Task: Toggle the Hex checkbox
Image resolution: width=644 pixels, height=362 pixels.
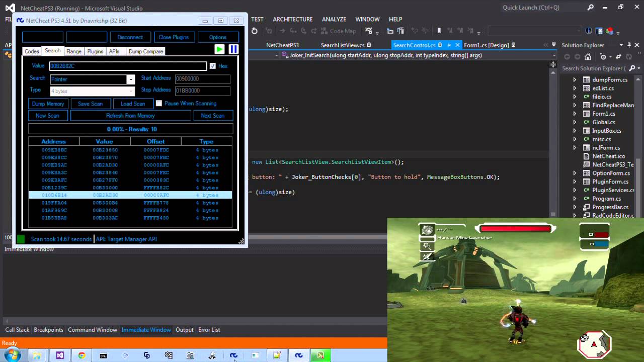Action: [x=213, y=66]
